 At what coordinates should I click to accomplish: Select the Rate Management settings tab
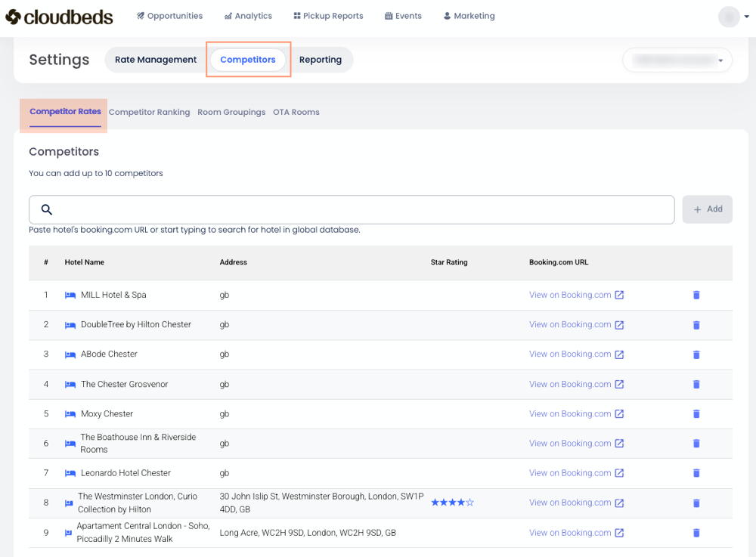point(156,60)
